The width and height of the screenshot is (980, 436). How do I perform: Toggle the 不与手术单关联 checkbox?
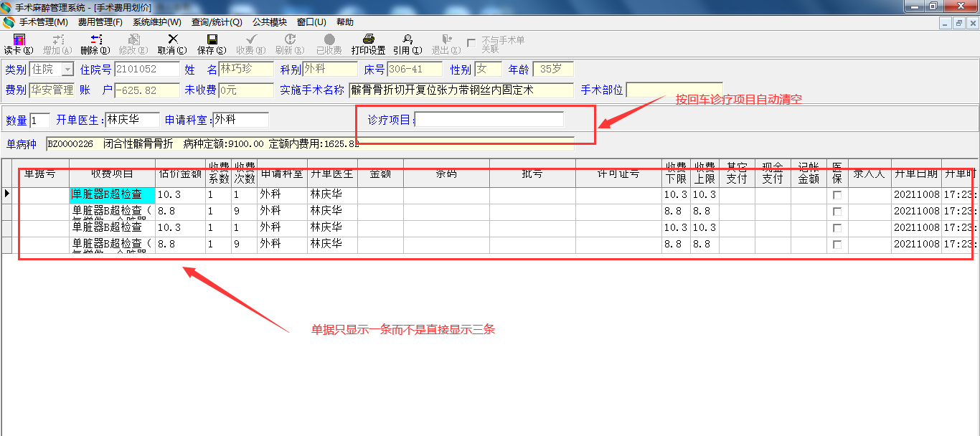click(471, 44)
